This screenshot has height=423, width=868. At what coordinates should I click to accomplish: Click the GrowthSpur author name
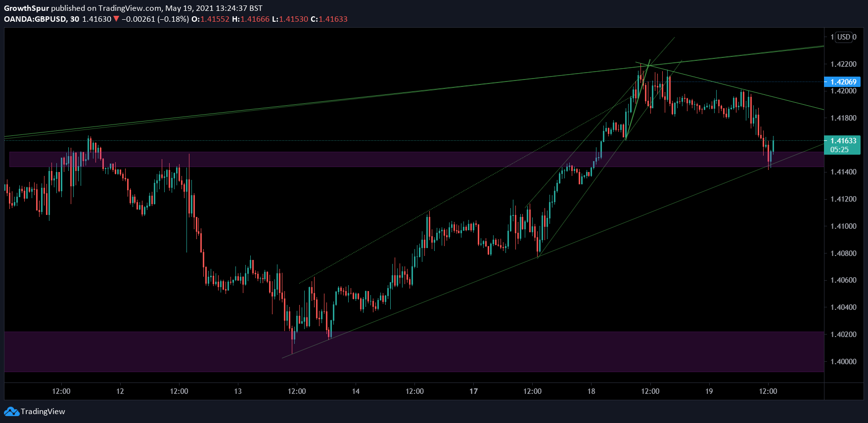[x=26, y=8]
